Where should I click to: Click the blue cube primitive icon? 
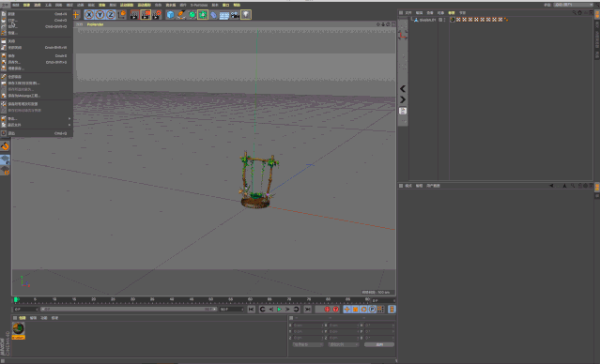click(170, 15)
